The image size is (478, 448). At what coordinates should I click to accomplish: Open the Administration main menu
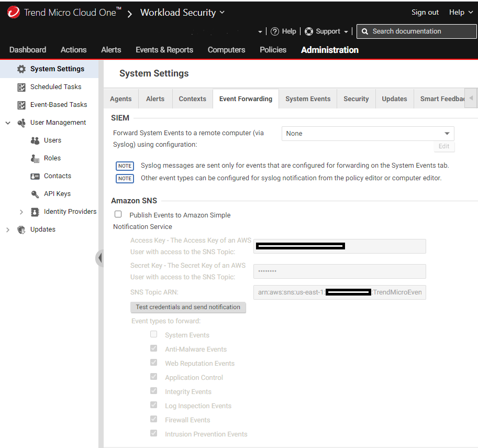[x=329, y=50]
